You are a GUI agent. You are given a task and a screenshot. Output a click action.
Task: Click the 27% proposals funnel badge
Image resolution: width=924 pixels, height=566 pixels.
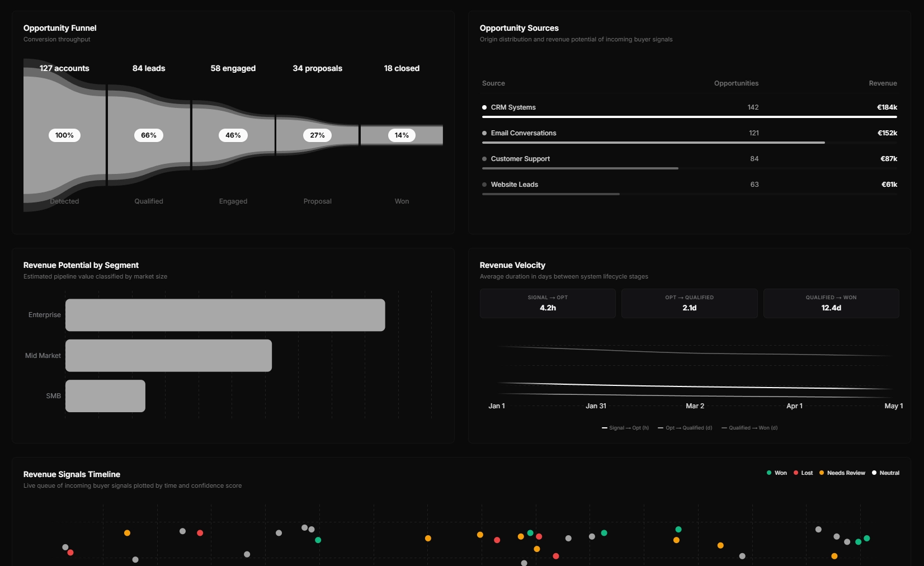[x=318, y=135]
